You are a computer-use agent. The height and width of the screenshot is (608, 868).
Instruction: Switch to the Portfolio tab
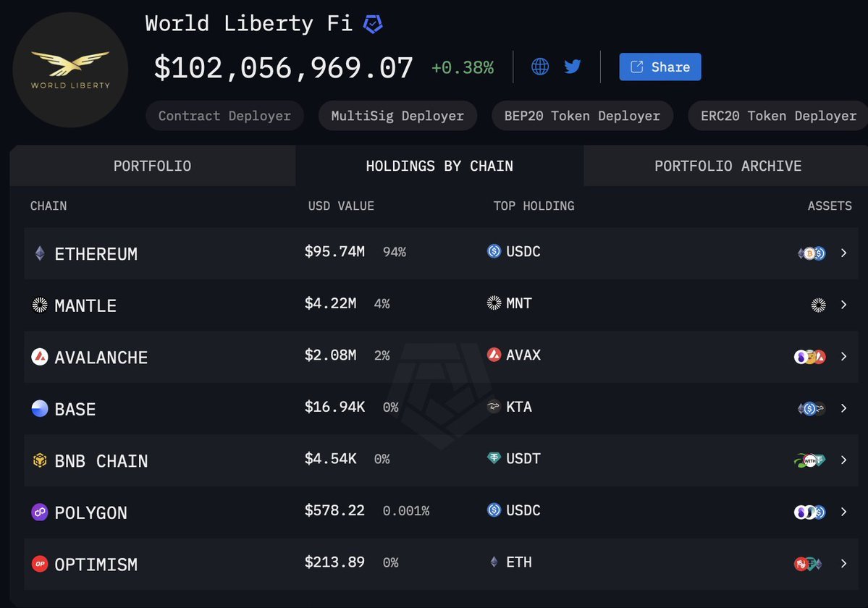(x=153, y=166)
